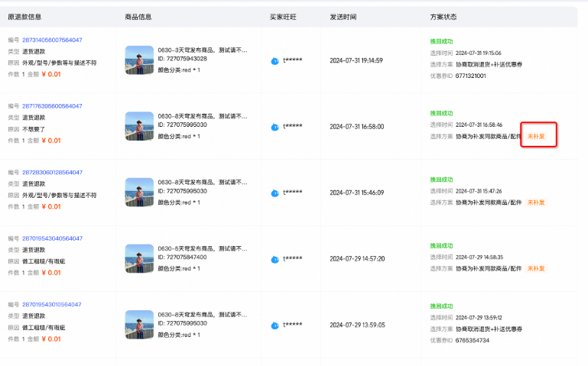588x366 pixels.
Task: Click reason 做工粗糙/有瑕疵 in 13:59:05 row
Action: tap(44, 328)
